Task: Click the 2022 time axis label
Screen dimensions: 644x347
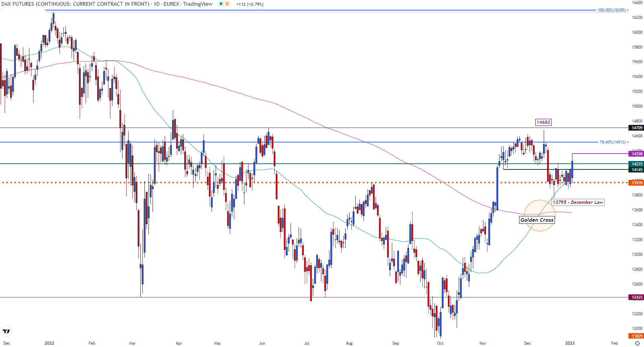Action: coord(49,343)
